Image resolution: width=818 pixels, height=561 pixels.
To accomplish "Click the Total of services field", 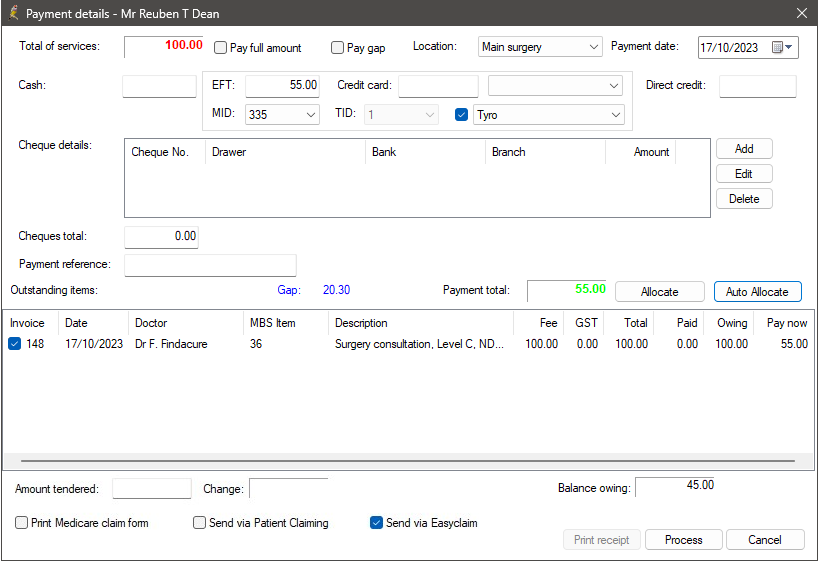I will coord(163,47).
